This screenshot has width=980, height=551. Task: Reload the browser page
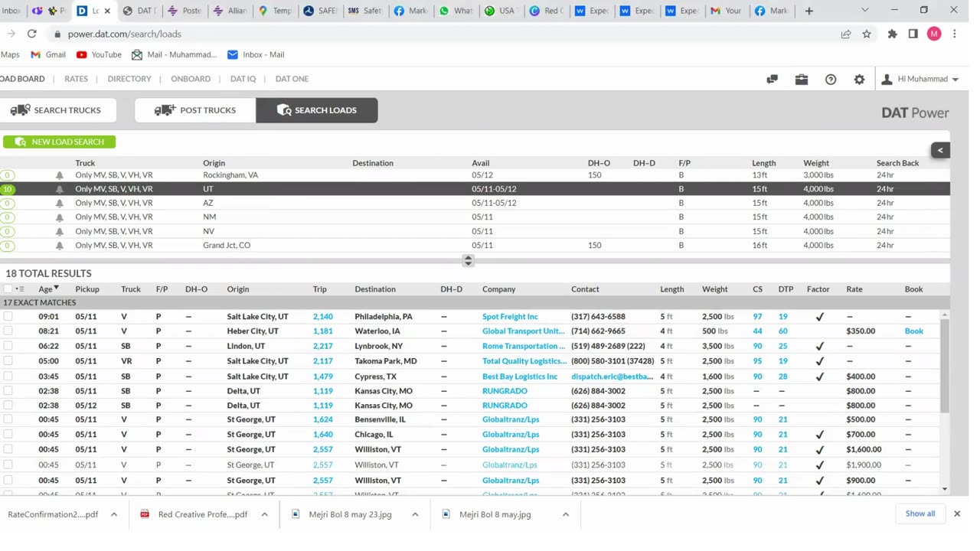(31, 34)
